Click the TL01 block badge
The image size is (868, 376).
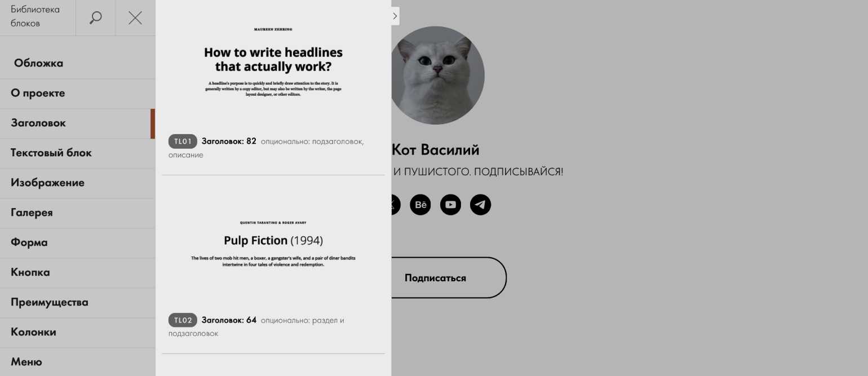[183, 141]
